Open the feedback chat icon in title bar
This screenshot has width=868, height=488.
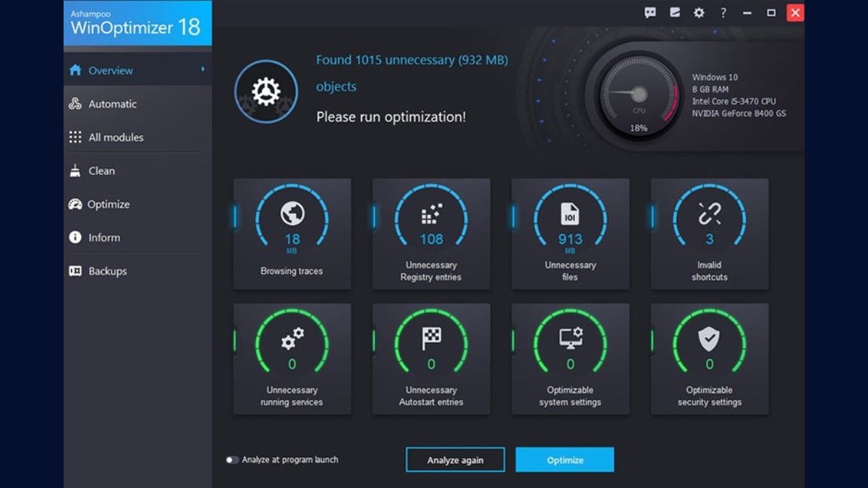pyautogui.click(x=650, y=12)
